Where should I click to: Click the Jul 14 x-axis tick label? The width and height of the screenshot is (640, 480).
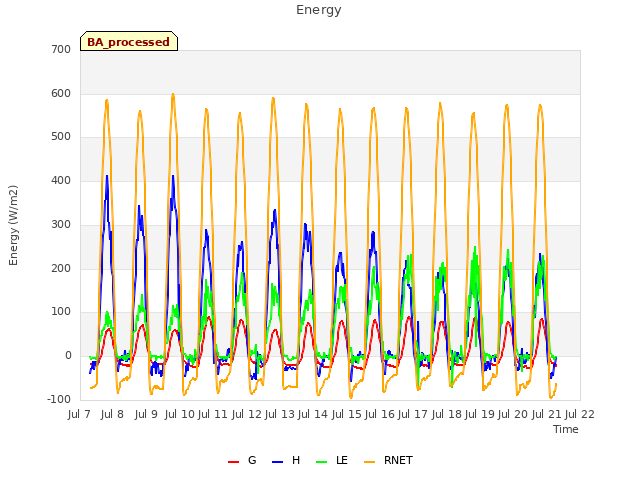click(x=313, y=415)
